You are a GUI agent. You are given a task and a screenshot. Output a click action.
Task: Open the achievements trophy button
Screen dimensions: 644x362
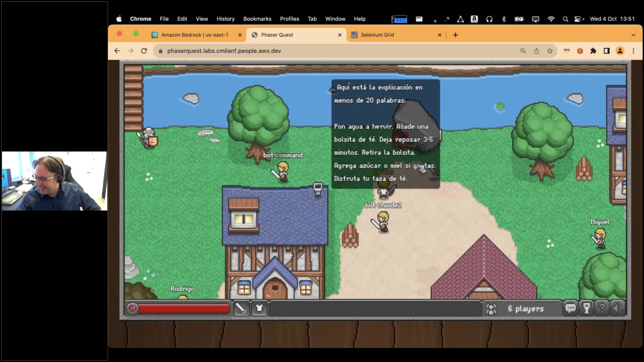[x=586, y=308]
